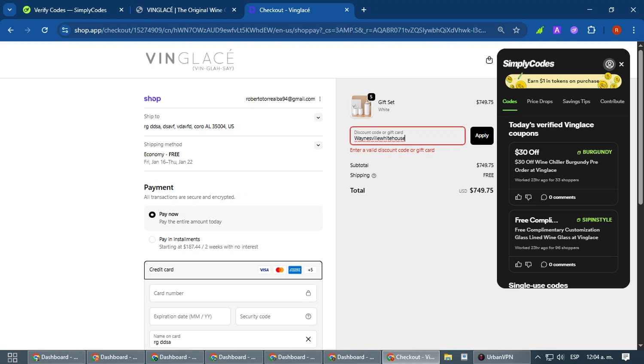The width and height of the screenshot is (644, 364).
Task: Copy the SIPINSTYLE coupon code
Action: tap(594, 220)
